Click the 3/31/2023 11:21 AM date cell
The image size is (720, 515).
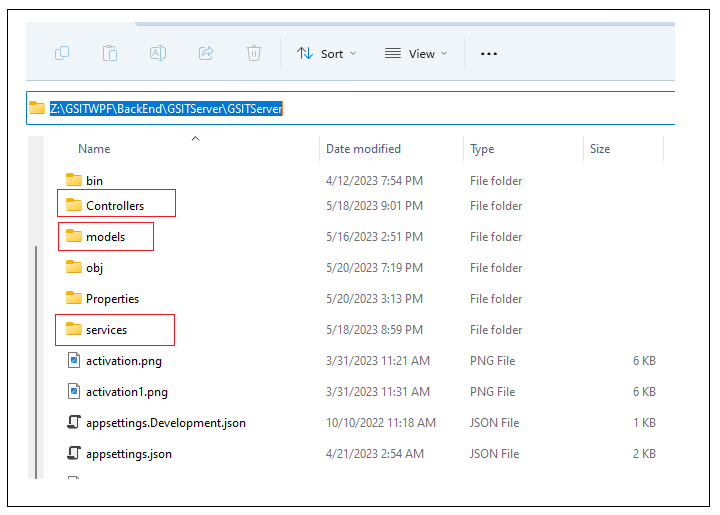coord(377,361)
